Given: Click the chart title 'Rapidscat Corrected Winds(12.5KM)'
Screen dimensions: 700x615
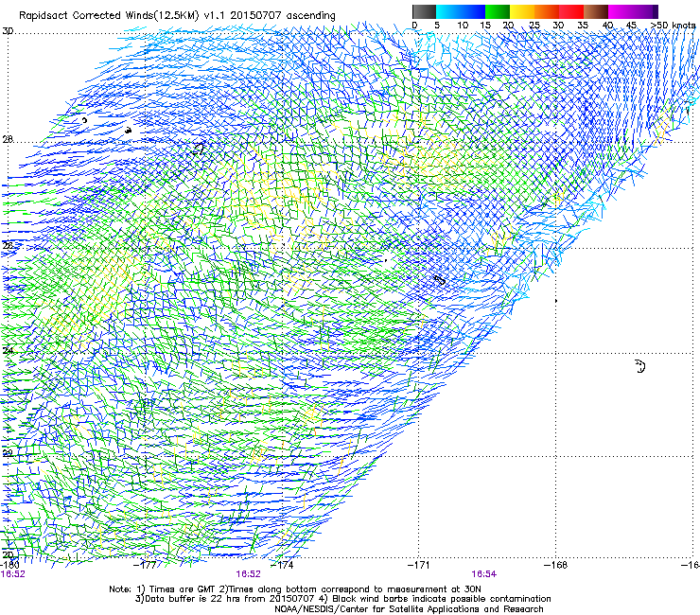Looking at the screenshot, I should 109,16.
